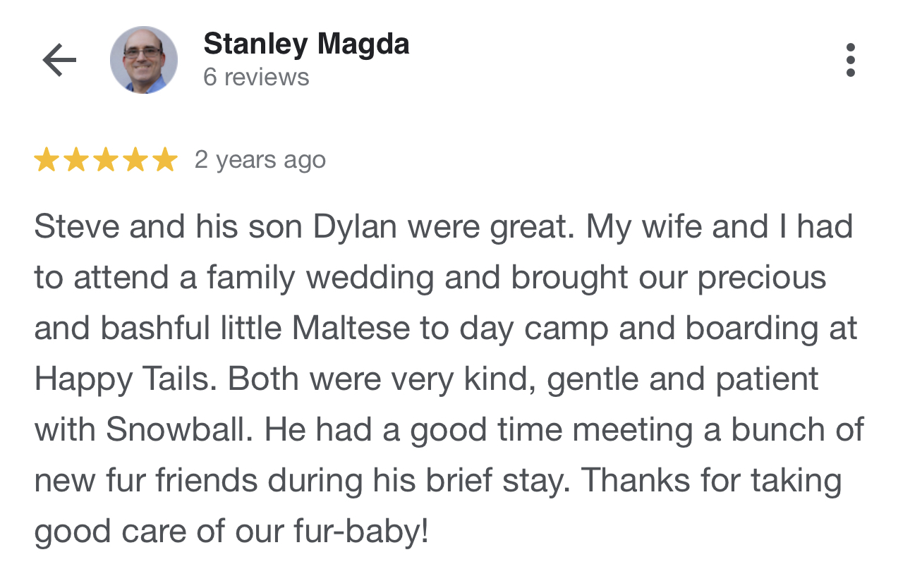
Task: Open reviewer name Stanley Magda
Action: pos(306,44)
